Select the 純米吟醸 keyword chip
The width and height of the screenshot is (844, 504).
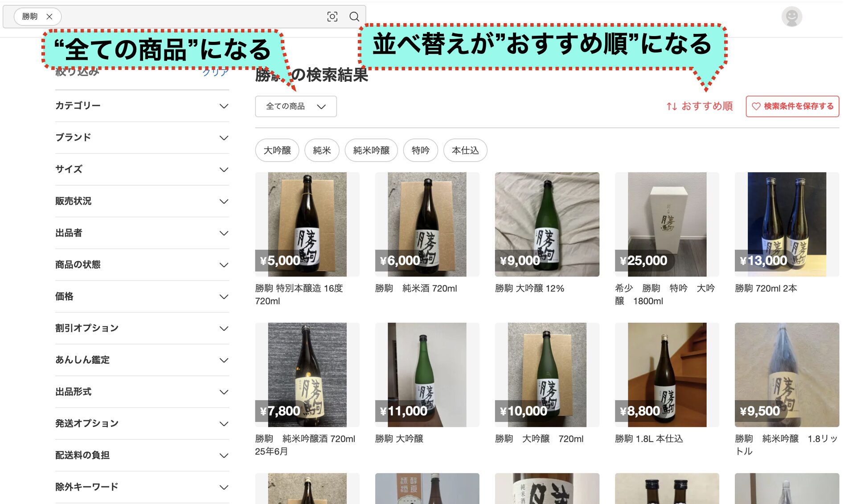371,150
